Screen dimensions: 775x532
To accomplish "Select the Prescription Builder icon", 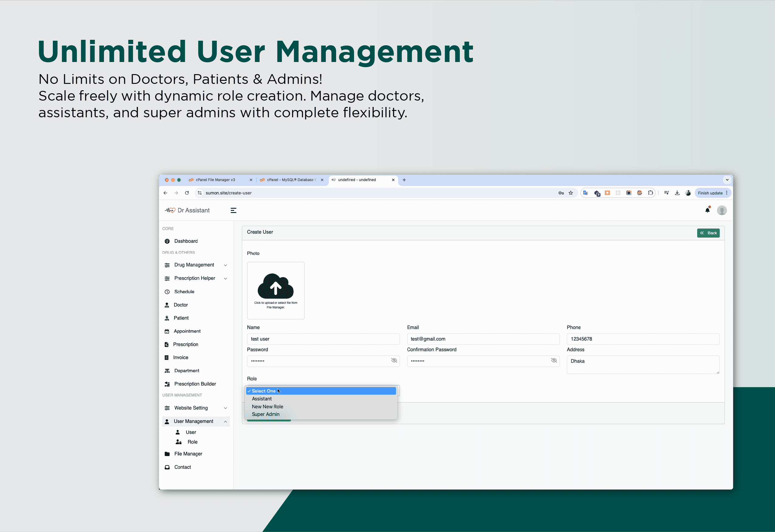I will (x=167, y=384).
